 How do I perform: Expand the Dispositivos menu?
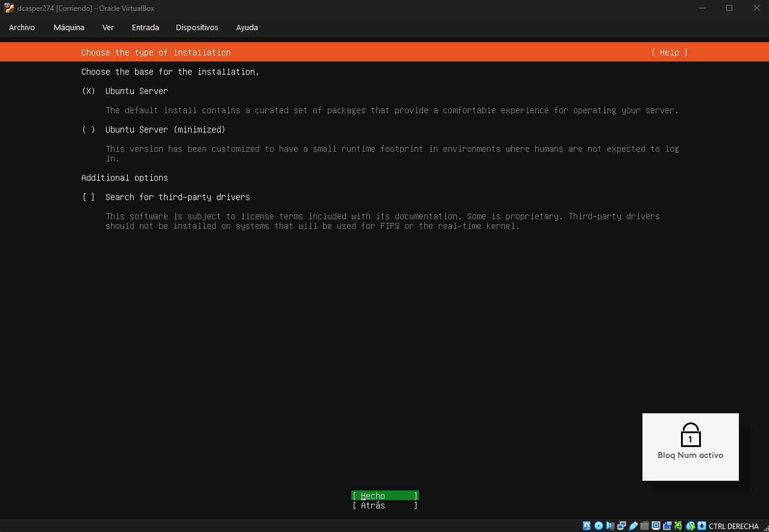coord(197,27)
